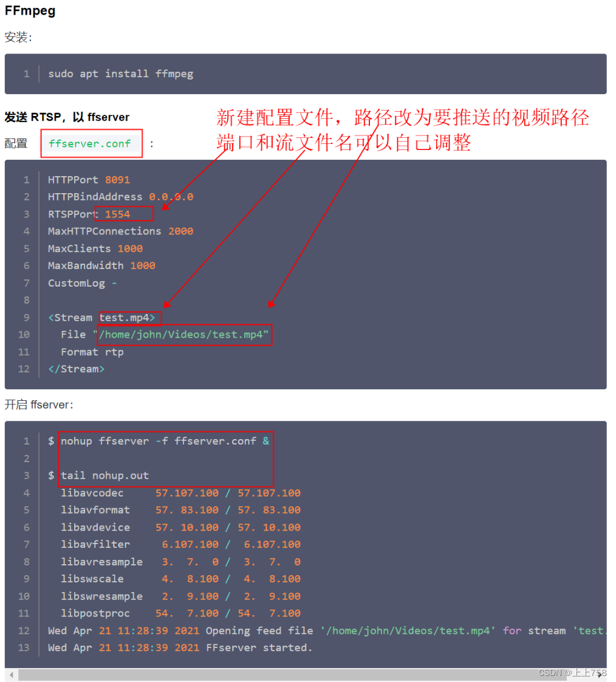Click the '开启 ffserver:' paragraph text

[x=39, y=404]
